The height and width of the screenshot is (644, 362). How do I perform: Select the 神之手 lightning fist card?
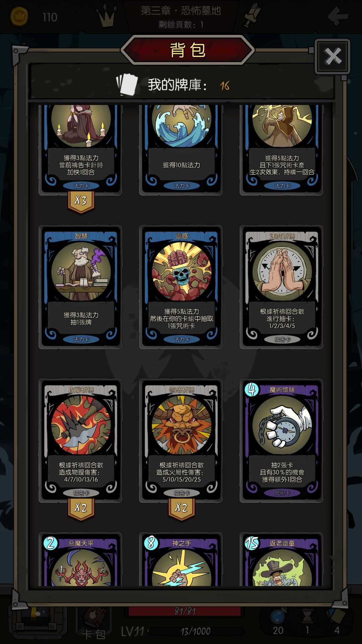(x=181, y=559)
